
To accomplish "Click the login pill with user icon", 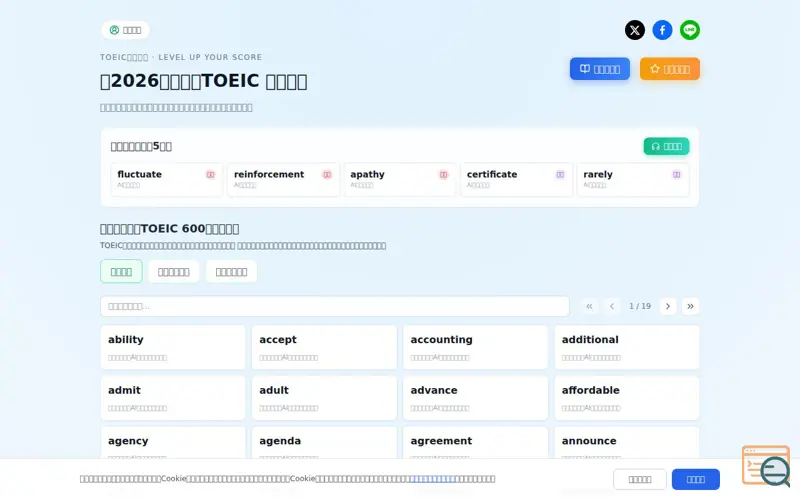I will pos(125,30).
